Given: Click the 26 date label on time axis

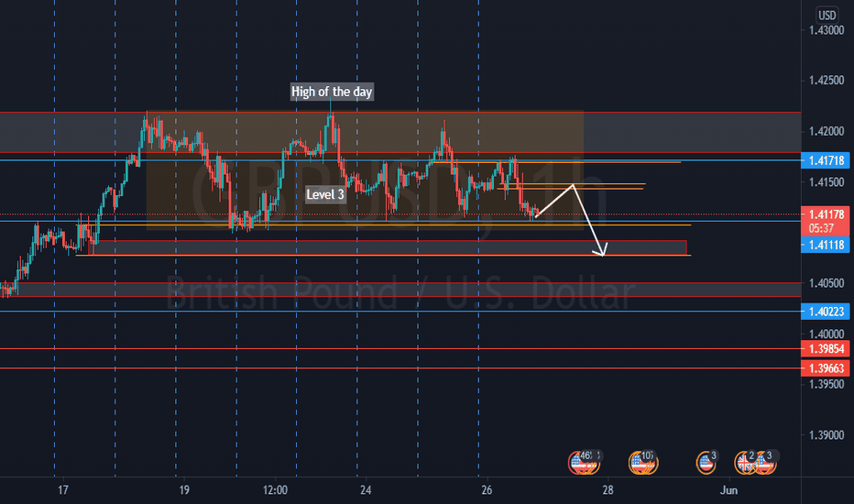Looking at the screenshot, I should click(487, 490).
